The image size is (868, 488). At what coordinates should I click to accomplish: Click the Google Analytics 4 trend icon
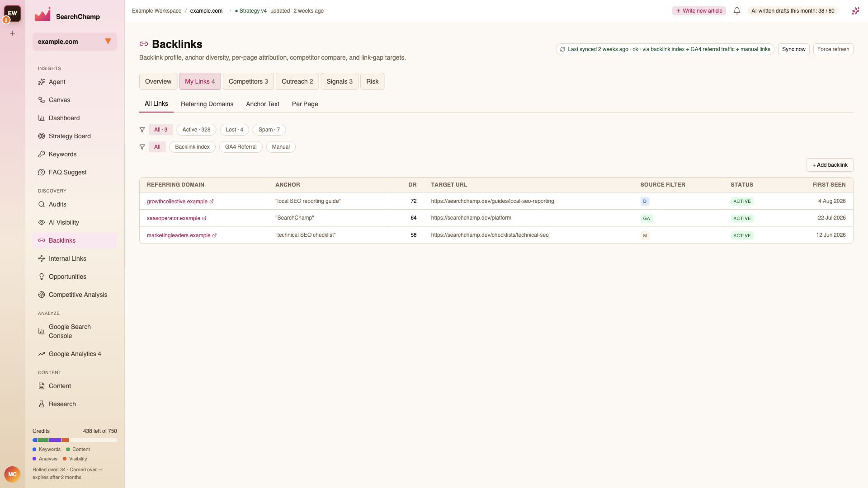tap(42, 354)
